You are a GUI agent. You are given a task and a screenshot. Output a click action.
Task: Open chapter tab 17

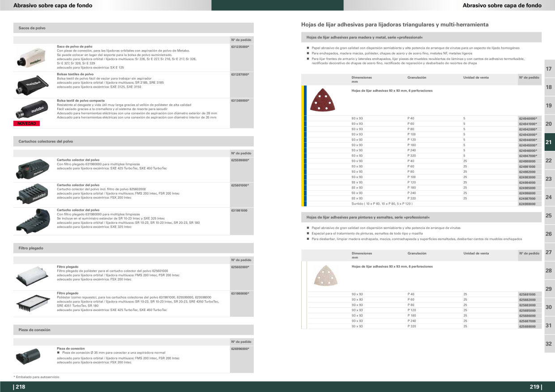549,68
